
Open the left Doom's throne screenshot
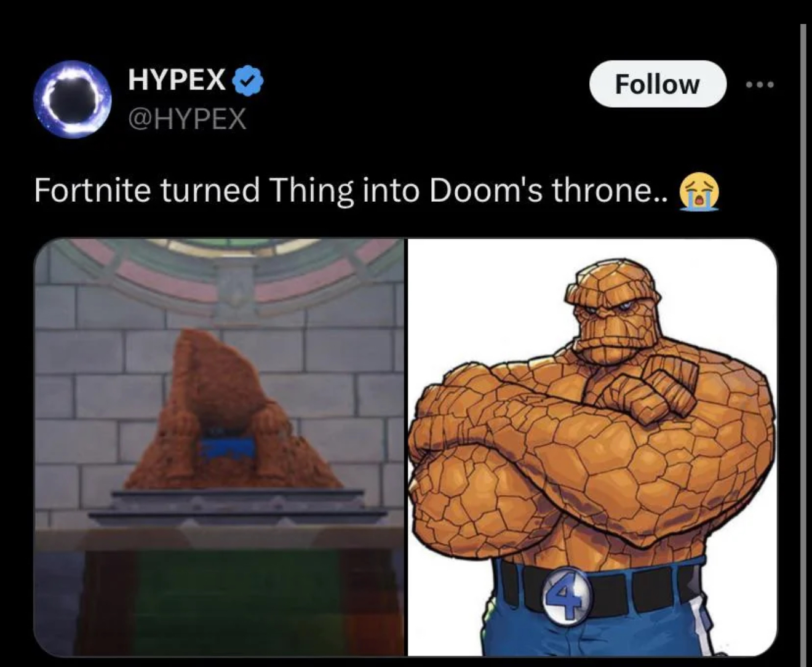click(x=220, y=447)
